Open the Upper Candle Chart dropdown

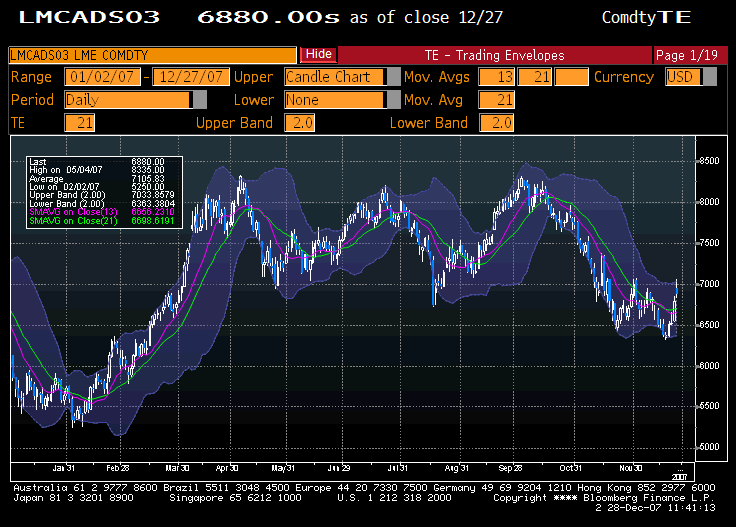[334, 77]
